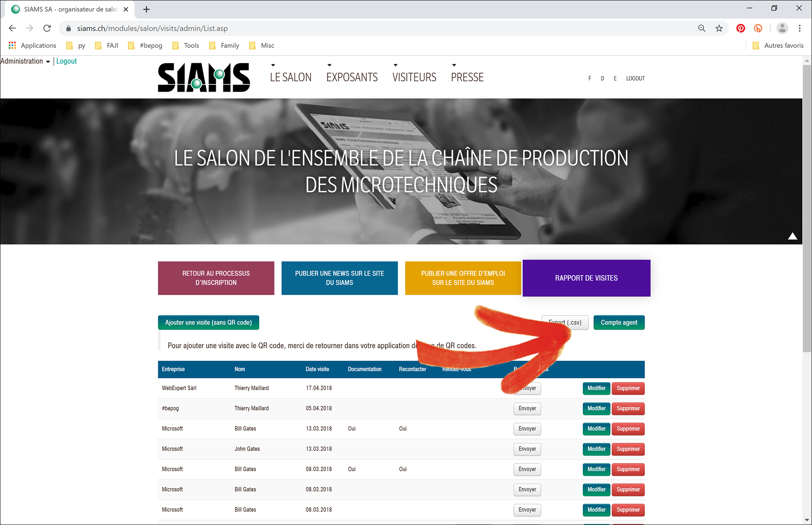Click the Compte agent button
Viewport: 812px width, 525px height.
[619, 323]
